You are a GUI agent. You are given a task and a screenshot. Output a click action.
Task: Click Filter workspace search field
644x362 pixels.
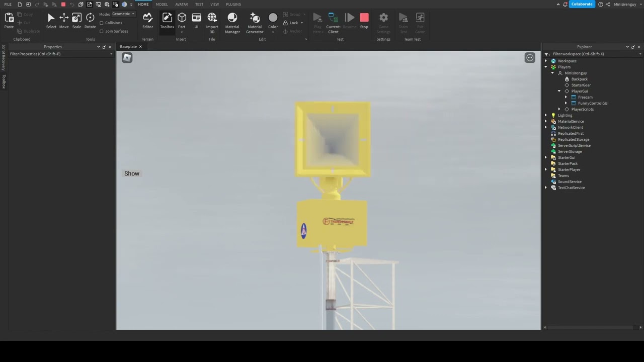594,54
